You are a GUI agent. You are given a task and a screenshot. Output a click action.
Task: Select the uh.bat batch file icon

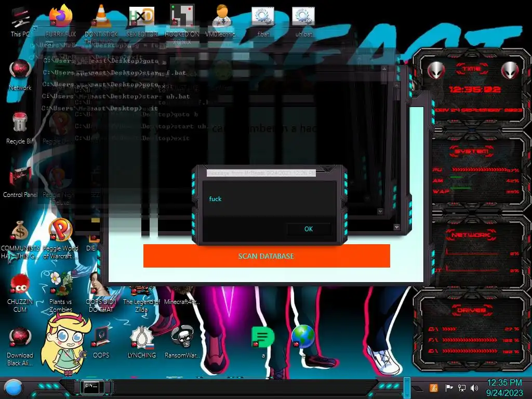303,21
